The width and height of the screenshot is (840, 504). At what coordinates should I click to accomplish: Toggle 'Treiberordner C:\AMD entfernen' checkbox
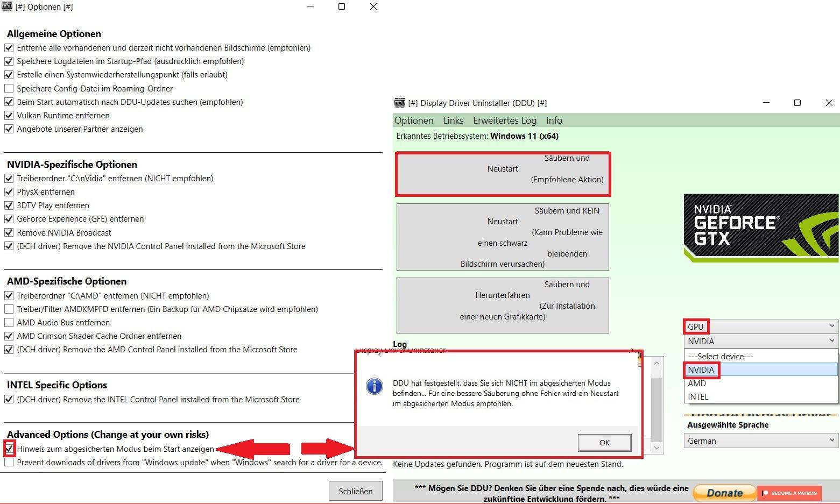tap(9, 296)
